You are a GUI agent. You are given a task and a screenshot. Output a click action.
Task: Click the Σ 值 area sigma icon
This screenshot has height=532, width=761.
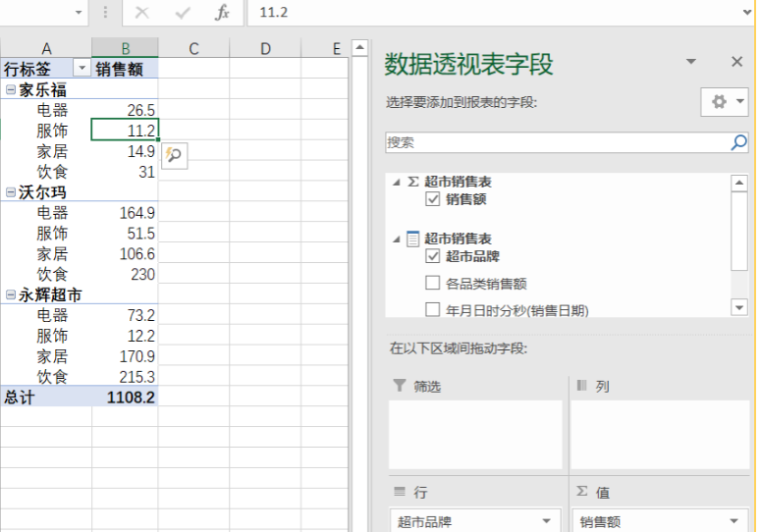(582, 491)
